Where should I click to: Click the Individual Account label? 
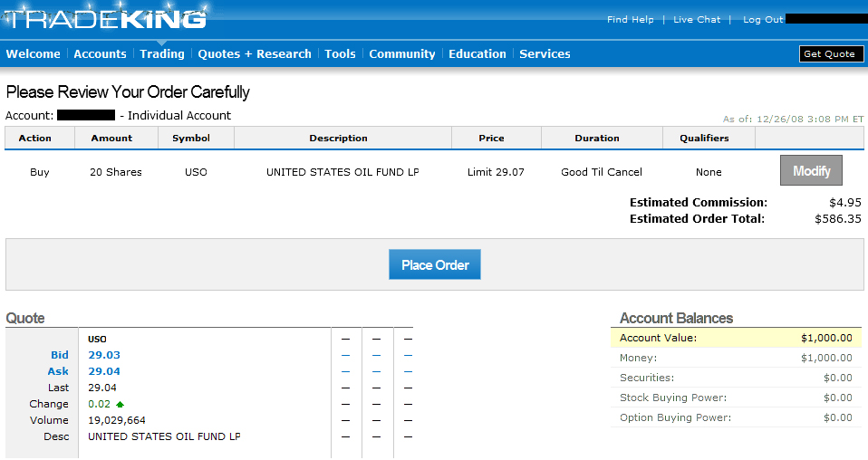(x=178, y=116)
